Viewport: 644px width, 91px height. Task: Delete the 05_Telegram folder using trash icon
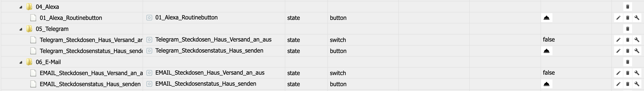[x=627, y=29]
